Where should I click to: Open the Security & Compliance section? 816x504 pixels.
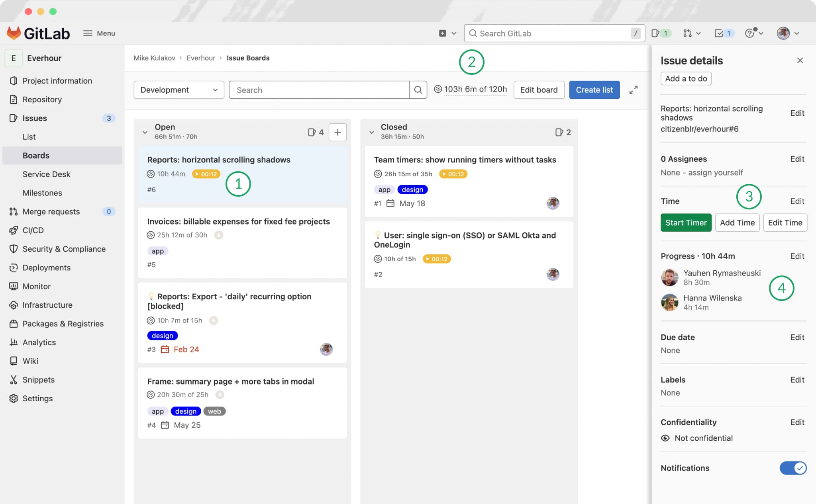click(64, 249)
